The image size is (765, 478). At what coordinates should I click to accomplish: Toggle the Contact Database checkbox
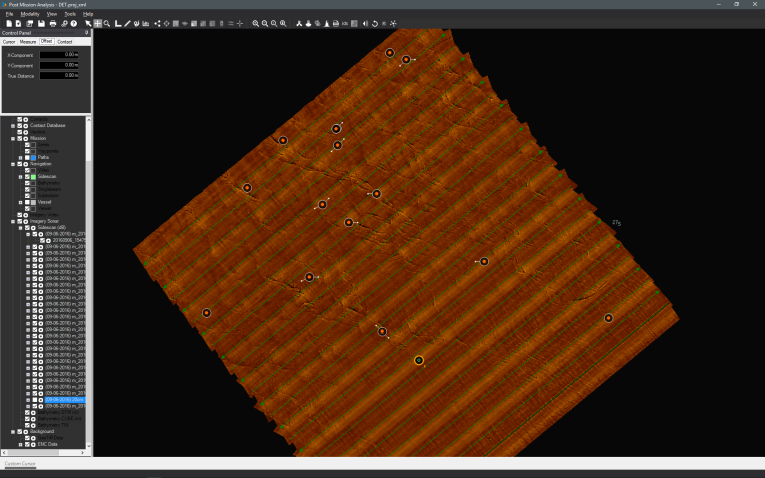pyautogui.click(x=20, y=125)
